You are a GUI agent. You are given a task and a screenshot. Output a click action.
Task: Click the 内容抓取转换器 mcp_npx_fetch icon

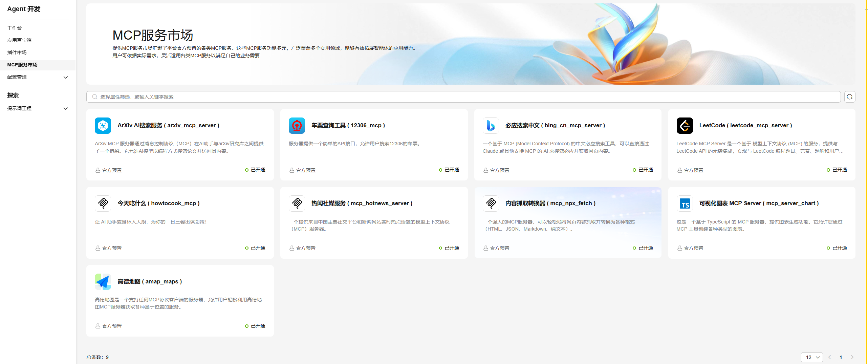[491, 204]
